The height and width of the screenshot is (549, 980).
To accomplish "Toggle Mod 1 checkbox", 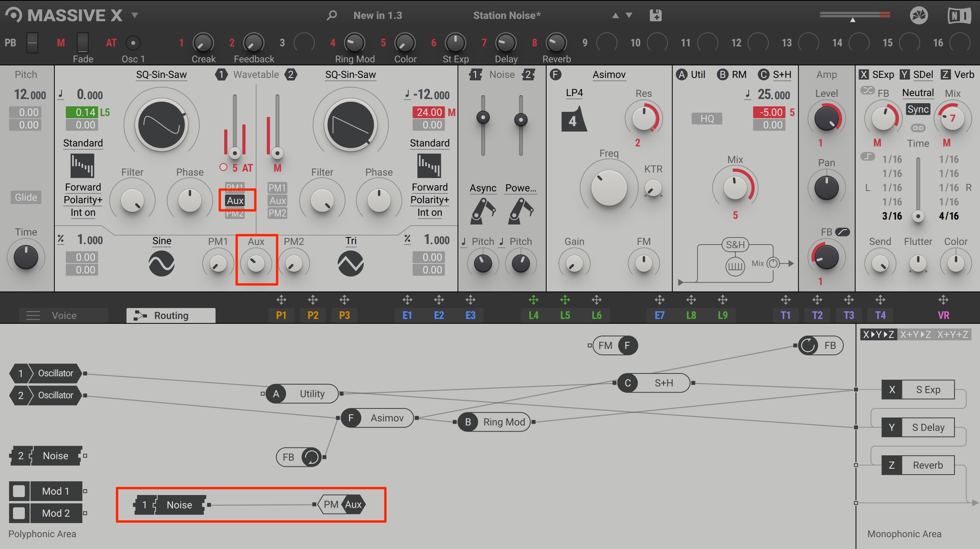I will point(19,491).
